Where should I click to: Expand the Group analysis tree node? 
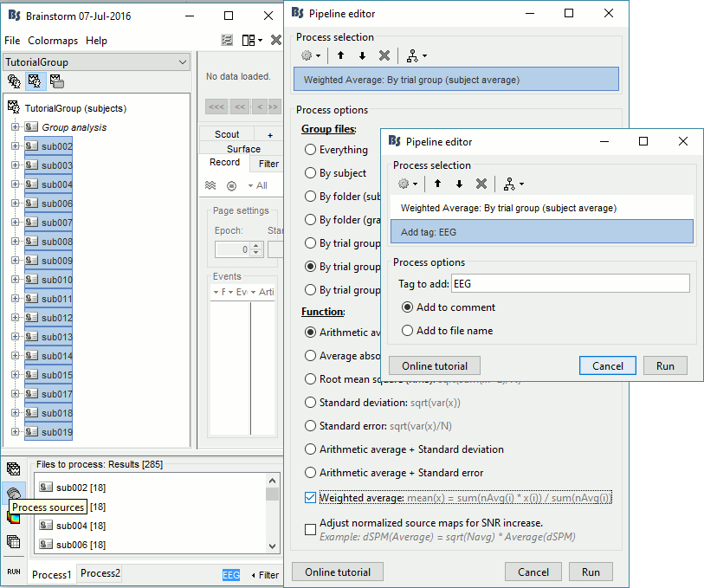coord(15,127)
